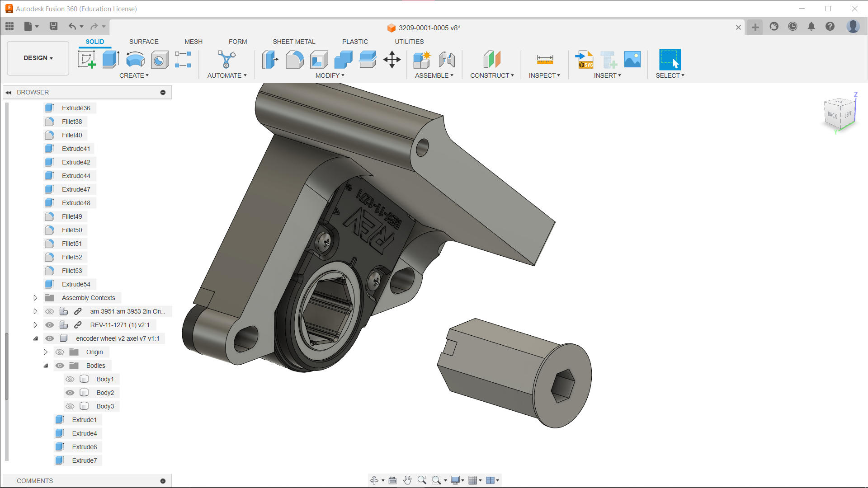
Task: Click the Measure tool under Inspect
Action: coord(545,59)
